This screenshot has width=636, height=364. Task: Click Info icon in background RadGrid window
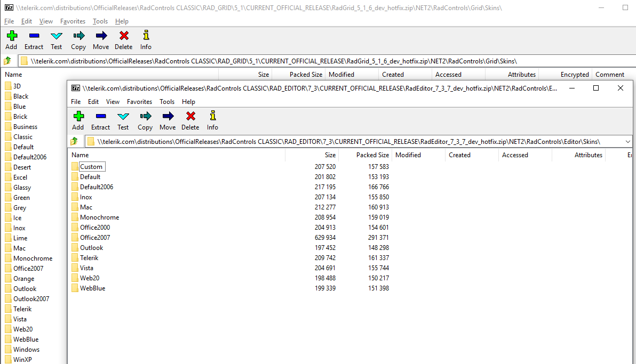pos(146,35)
